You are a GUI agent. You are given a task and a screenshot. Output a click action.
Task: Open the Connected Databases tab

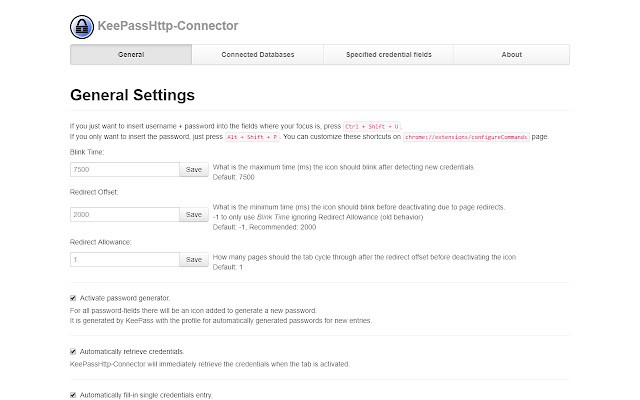pos(258,54)
